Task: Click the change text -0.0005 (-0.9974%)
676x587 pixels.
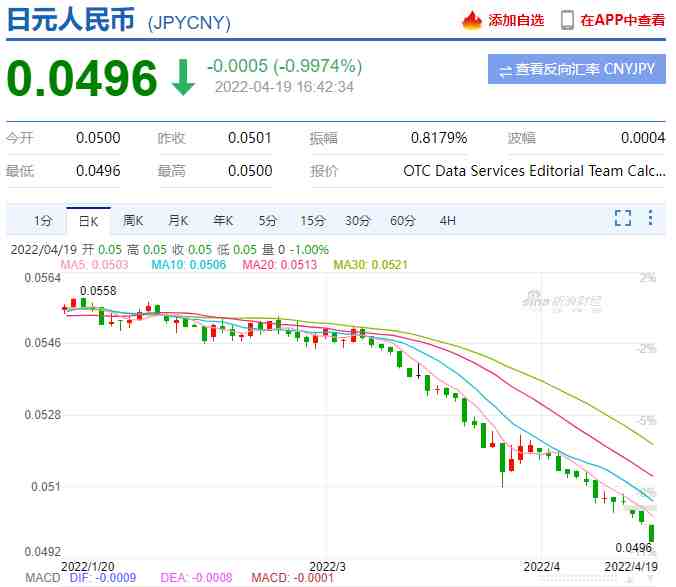Action: [285, 66]
